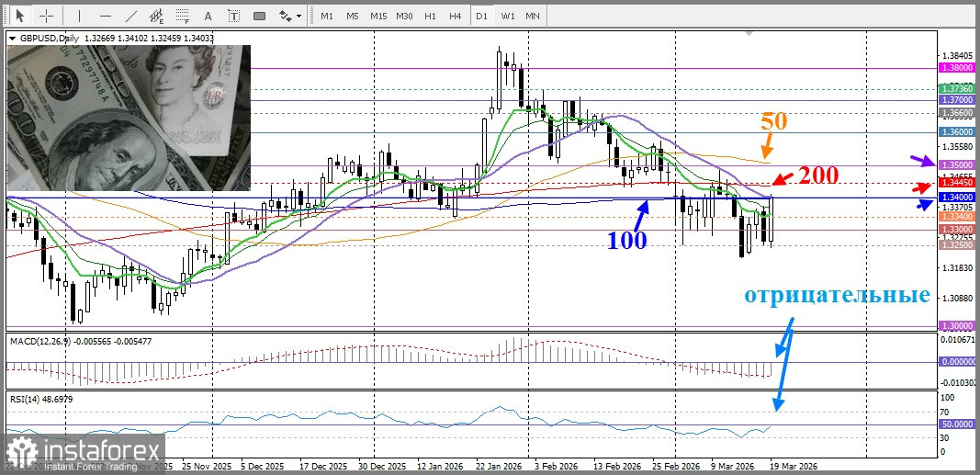Select the W1 weekly timeframe
980x475 pixels.
508,16
